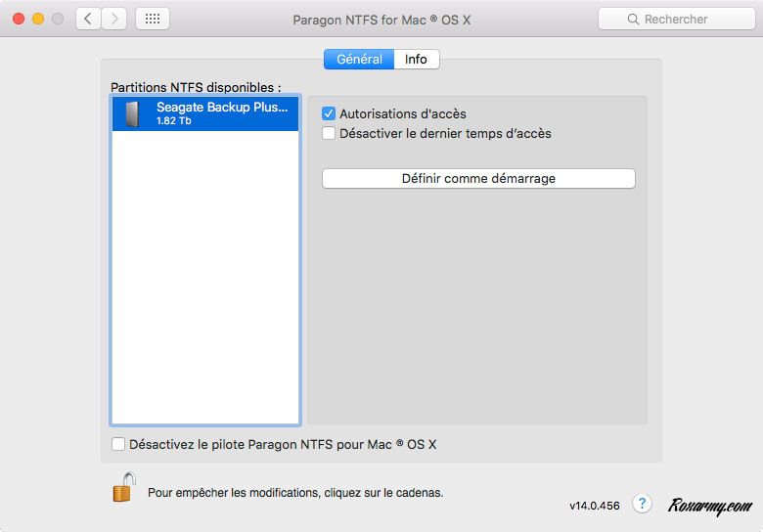Open help with the question mark button
This screenshot has width=763, height=532.
[x=642, y=504]
